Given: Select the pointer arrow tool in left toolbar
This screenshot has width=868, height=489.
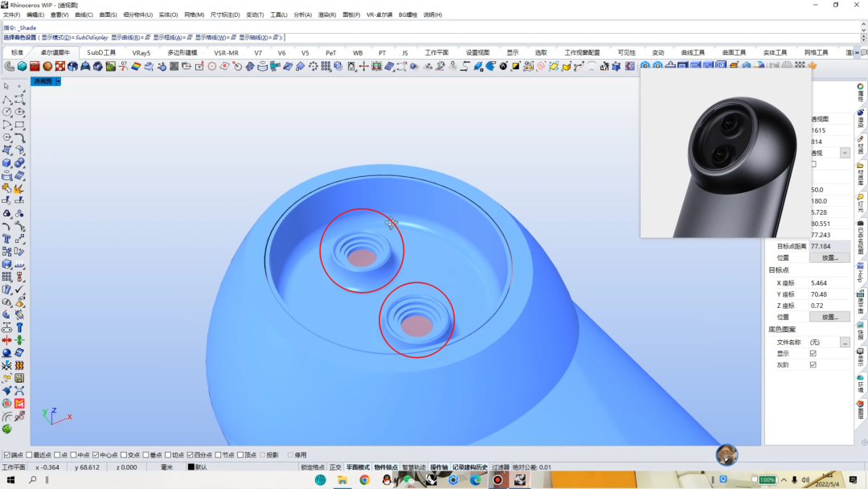Looking at the screenshot, I should pyautogui.click(x=6, y=86).
